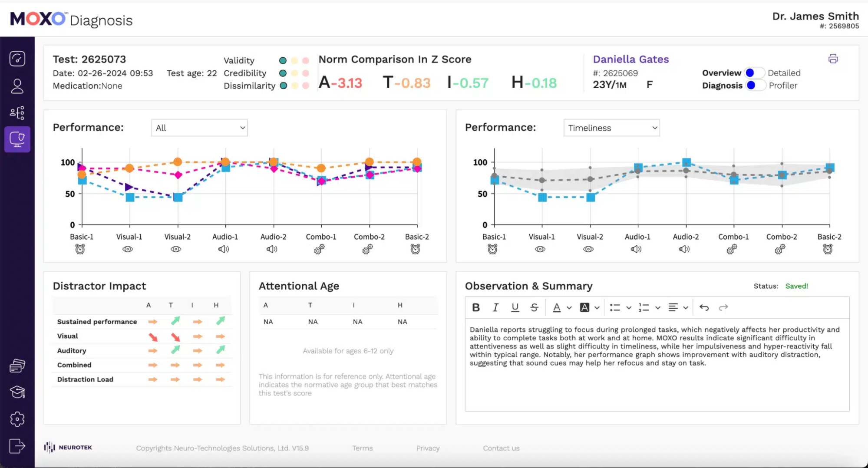
Task: Click the Contact us footer link
Action: pos(501,448)
